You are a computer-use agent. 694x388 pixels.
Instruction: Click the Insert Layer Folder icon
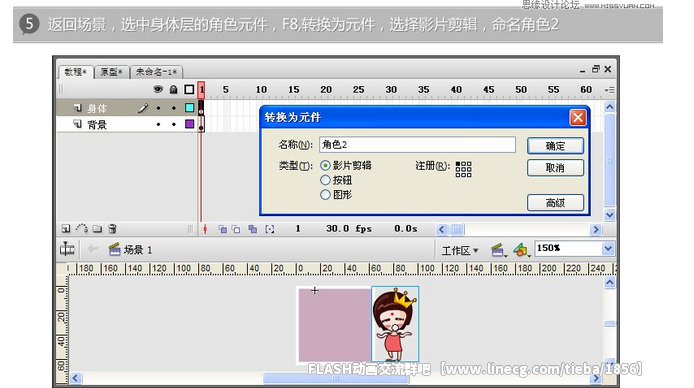tap(97, 229)
